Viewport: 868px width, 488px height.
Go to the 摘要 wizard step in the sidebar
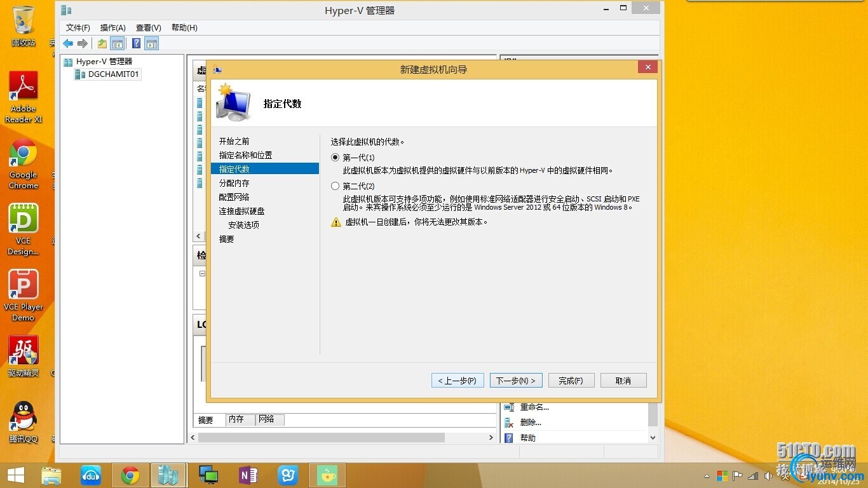227,239
